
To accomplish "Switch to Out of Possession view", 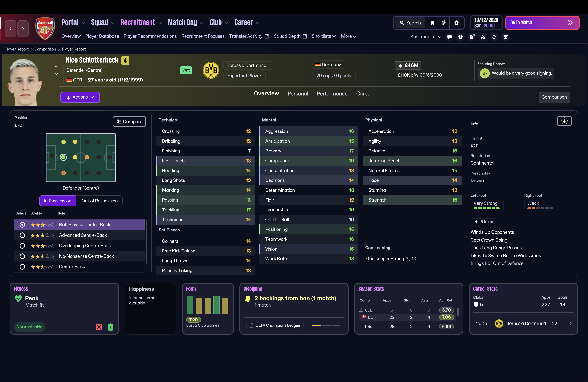I will 100,201.
